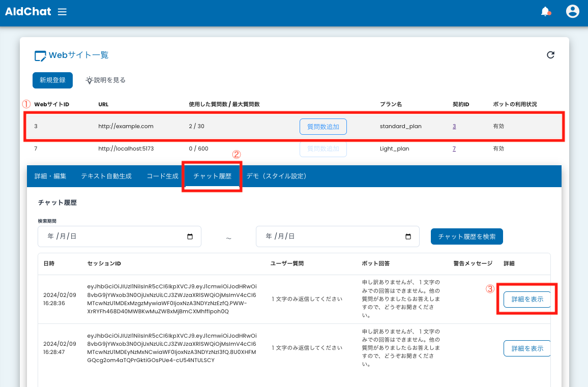Click the チャット履歴を検索 button

click(466, 236)
